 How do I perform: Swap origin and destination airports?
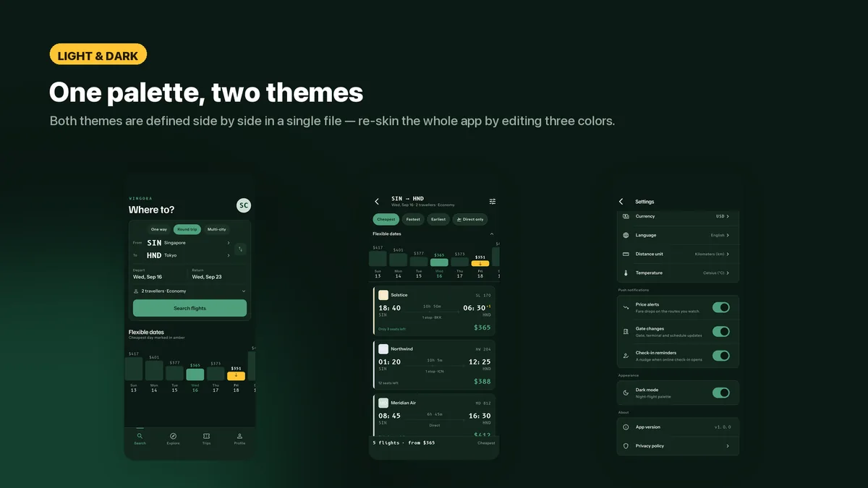240,249
